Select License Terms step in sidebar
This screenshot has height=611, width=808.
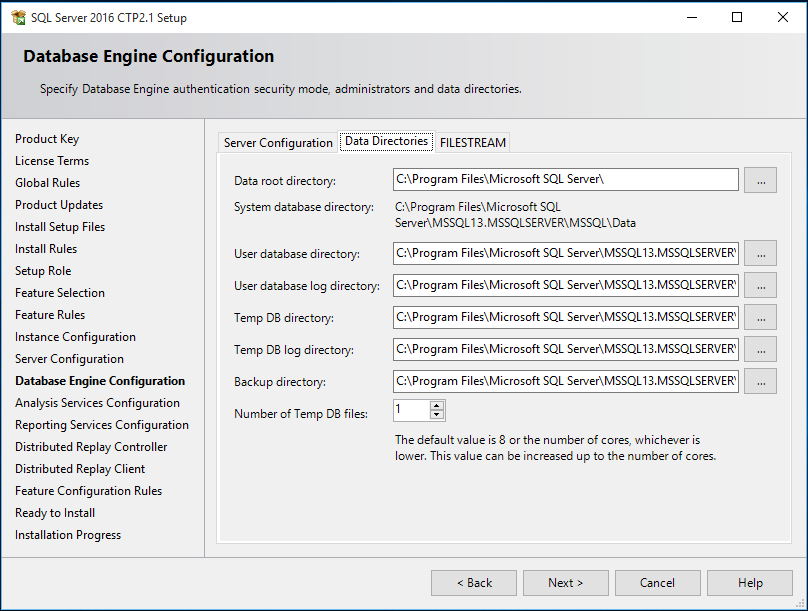pos(52,161)
